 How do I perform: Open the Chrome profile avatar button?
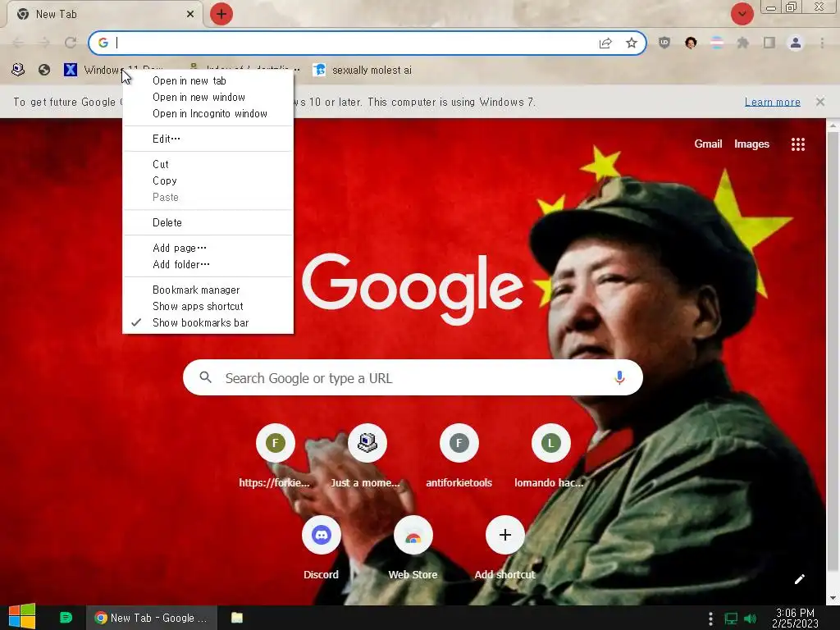tap(796, 43)
